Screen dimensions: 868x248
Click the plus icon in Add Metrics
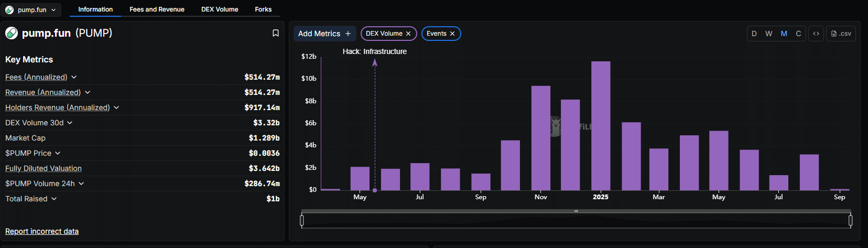point(348,34)
